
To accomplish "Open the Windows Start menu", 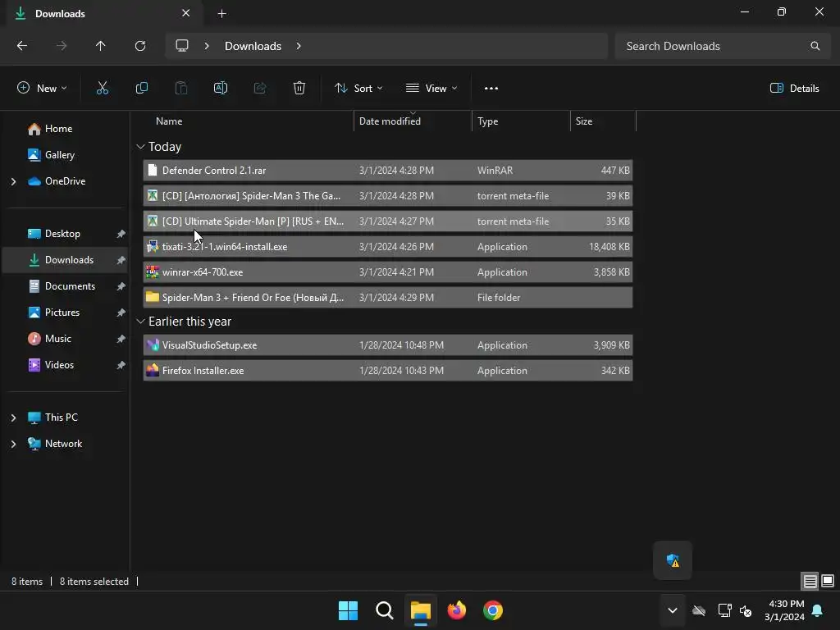I will click(x=348, y=610).
